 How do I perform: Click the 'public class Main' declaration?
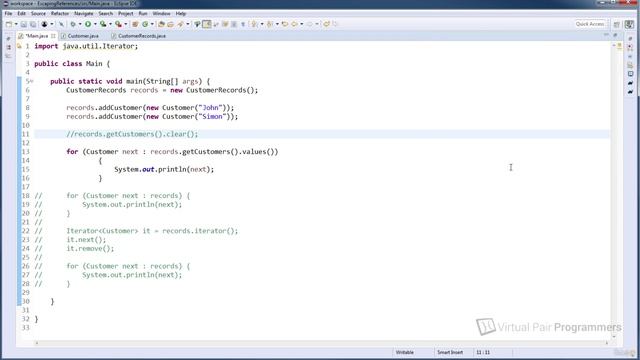(x=72, y=64)
